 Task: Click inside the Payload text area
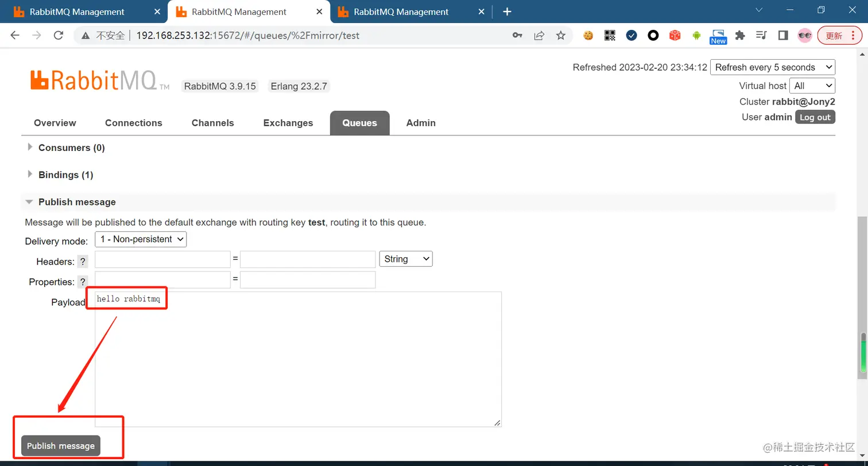click(x=298, y=359)
